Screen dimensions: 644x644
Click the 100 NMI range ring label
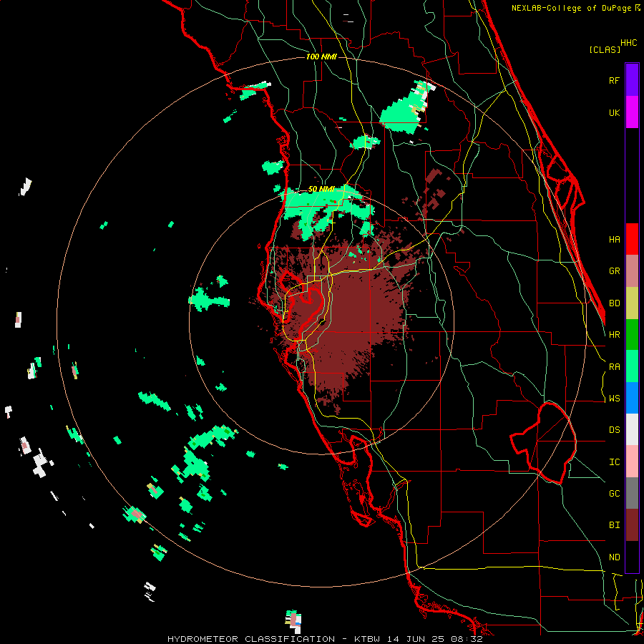click(x=321, y=57)
